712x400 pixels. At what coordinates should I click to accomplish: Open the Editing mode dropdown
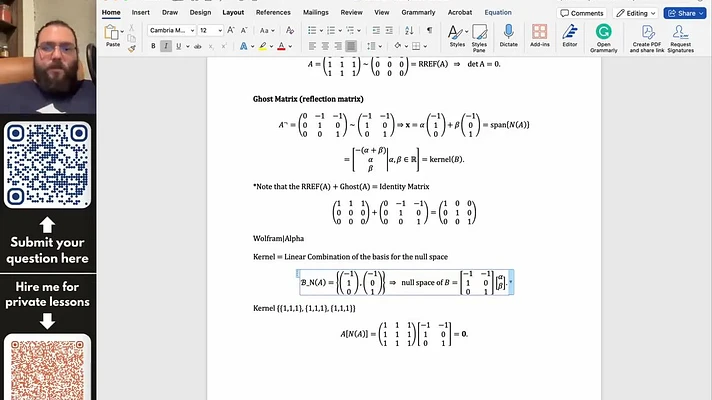tap(636, 13)
